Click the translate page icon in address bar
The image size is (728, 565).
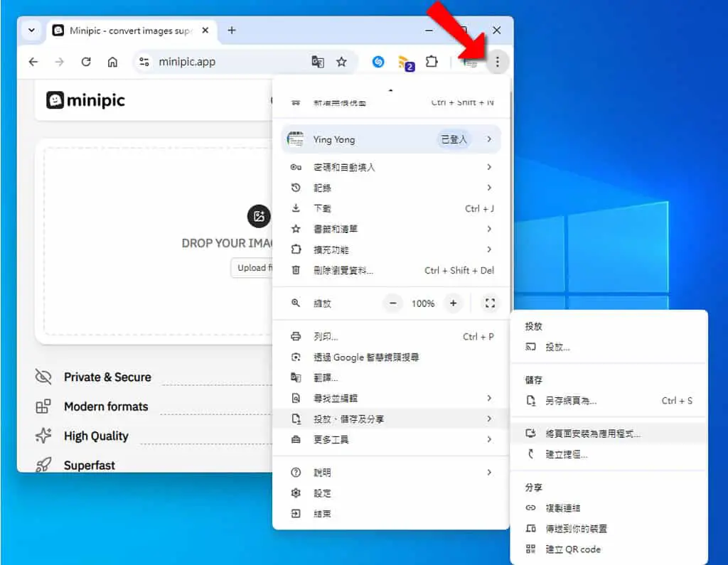(318, 62)
